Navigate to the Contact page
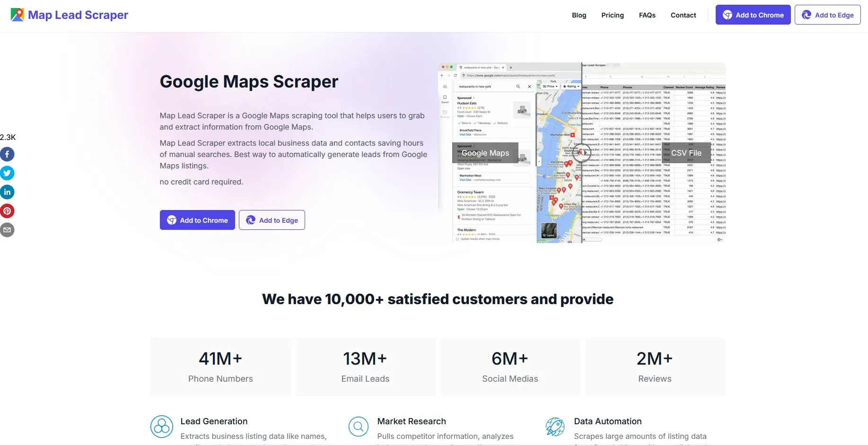The height and width of the screenshot is (446, 868). tap(683, 15)
